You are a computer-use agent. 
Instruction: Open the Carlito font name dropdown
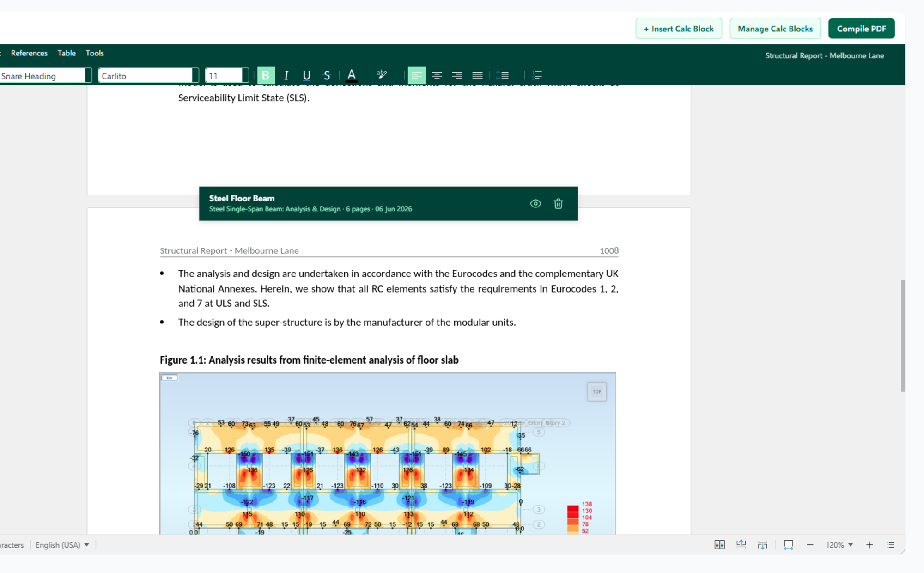pos(195,75)
